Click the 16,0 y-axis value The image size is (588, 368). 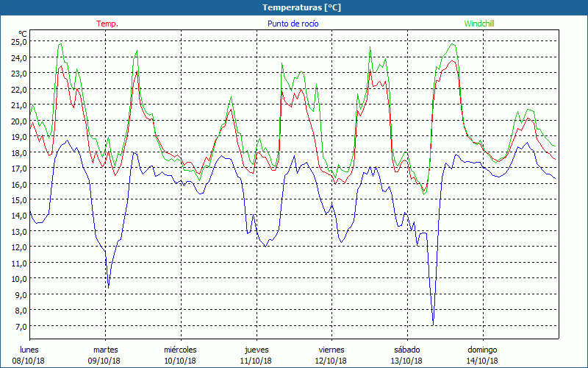point(19,185)
